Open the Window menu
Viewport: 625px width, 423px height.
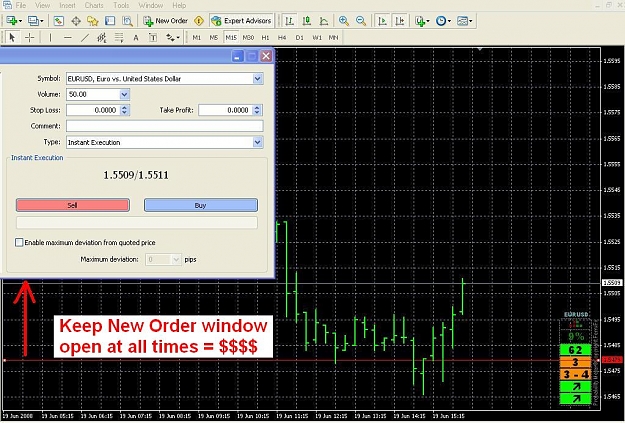(x=151, y=5)
